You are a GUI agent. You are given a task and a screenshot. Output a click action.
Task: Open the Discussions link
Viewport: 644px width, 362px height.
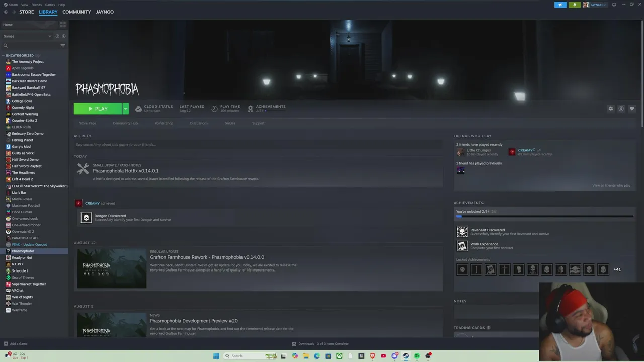coord(199,123)
